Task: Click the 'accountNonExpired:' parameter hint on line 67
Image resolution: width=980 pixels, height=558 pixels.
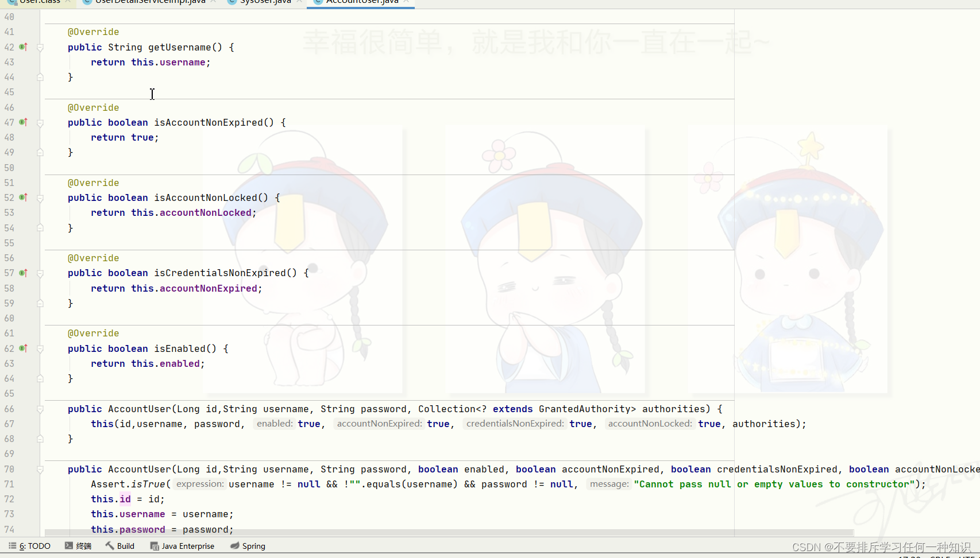Action: click(379, 424)
